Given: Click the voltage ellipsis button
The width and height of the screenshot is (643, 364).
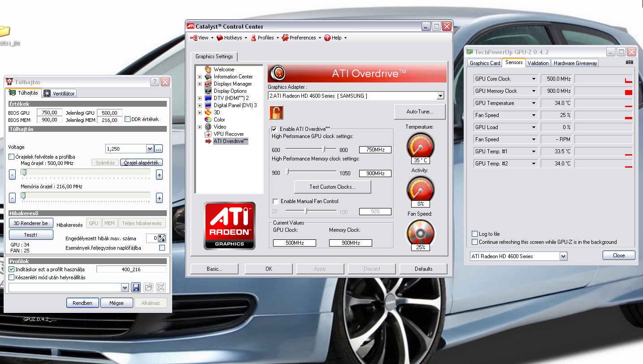Looking at the screenshot, I should point(159,149).
